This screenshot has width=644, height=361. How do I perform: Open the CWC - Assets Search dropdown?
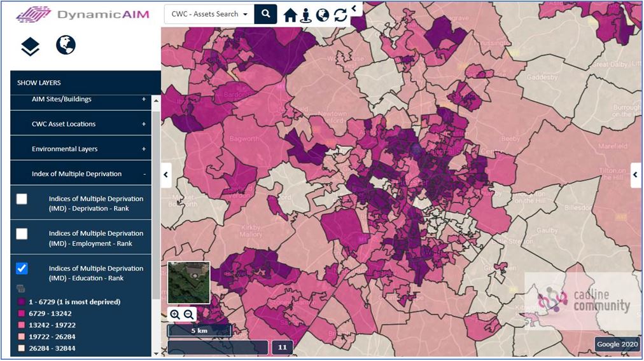click(x=209, y=14)
